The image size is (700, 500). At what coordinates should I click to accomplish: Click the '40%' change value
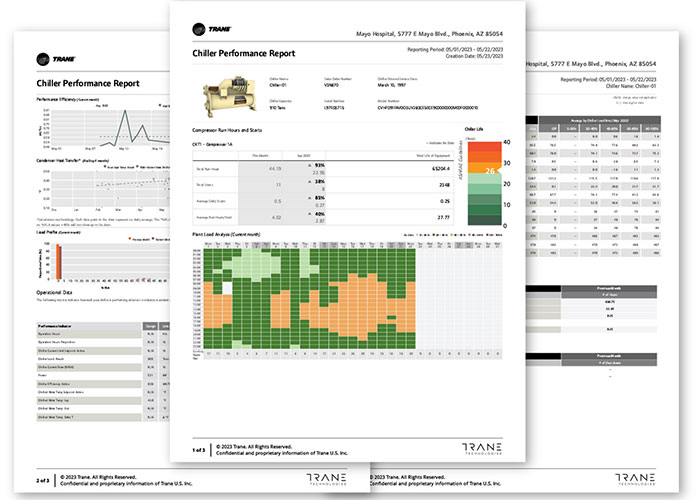tap(320, 214)
